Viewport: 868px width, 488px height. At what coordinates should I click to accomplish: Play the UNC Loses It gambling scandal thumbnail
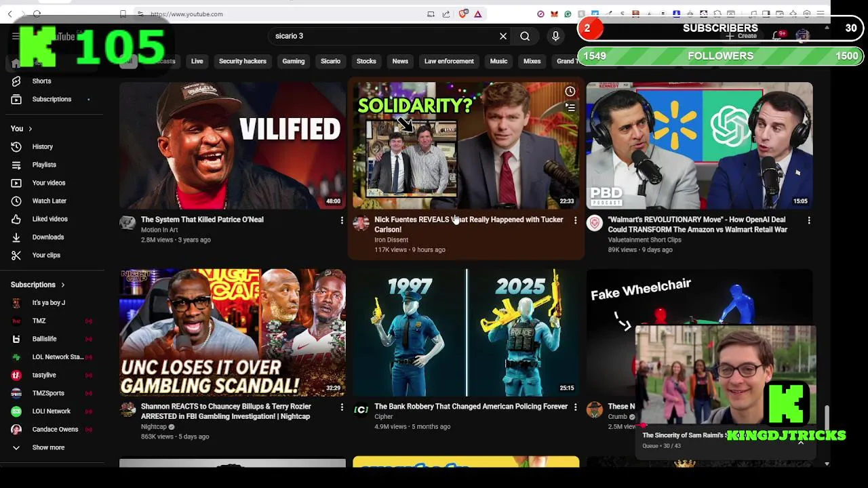coord(233,333)
